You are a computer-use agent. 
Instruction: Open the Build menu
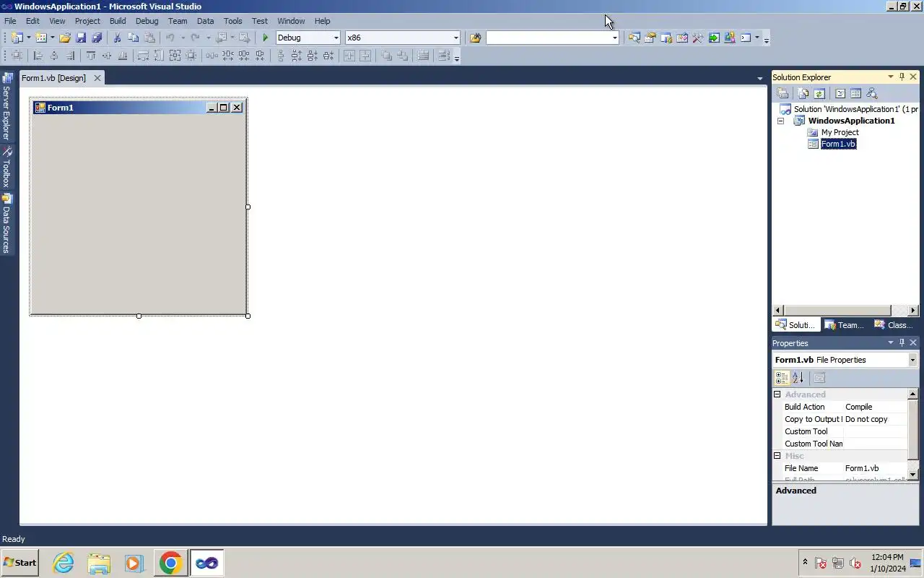118,21
